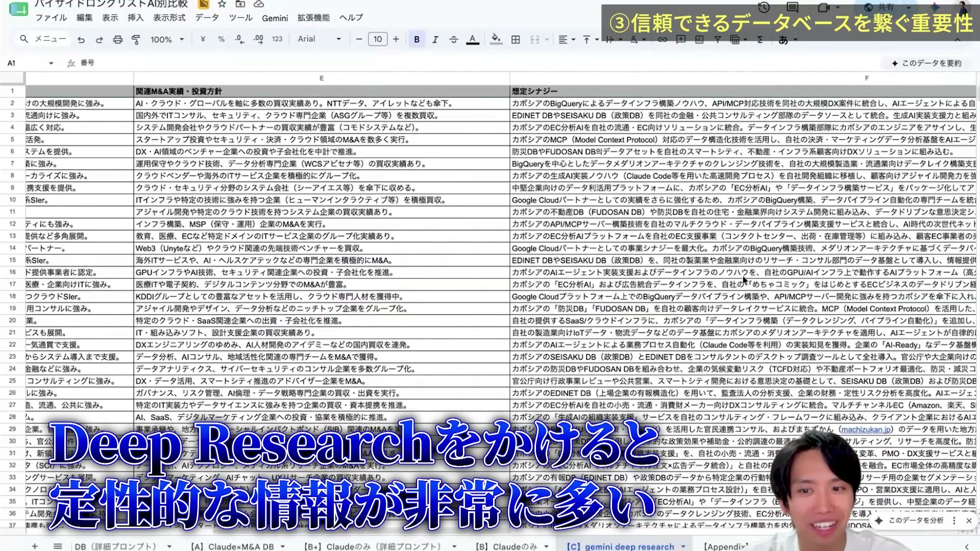Expand [A] Claude×M&A DB tab menu

pyautogui.click(x=282, y=547)
